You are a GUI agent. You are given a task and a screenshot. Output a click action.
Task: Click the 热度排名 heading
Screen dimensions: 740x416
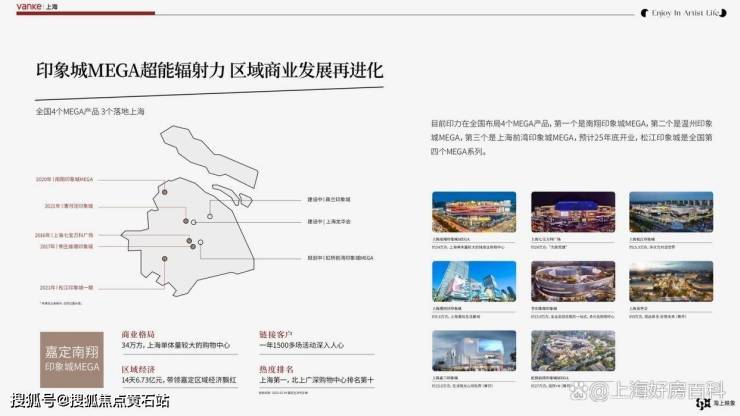(276, 369)
